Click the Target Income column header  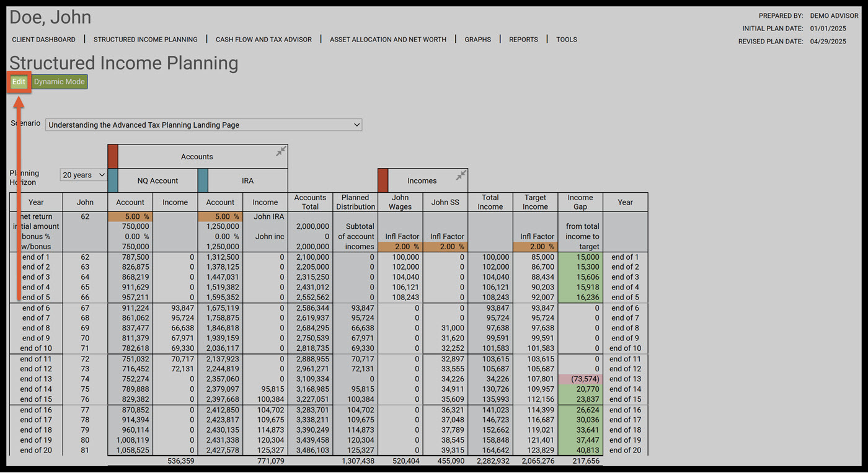click(x=535, y=202)
